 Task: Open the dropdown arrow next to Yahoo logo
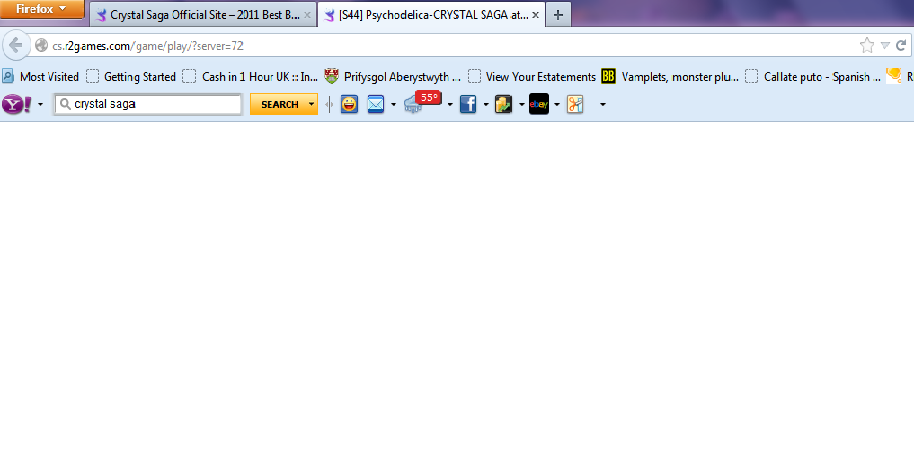(x=40, y=105)
